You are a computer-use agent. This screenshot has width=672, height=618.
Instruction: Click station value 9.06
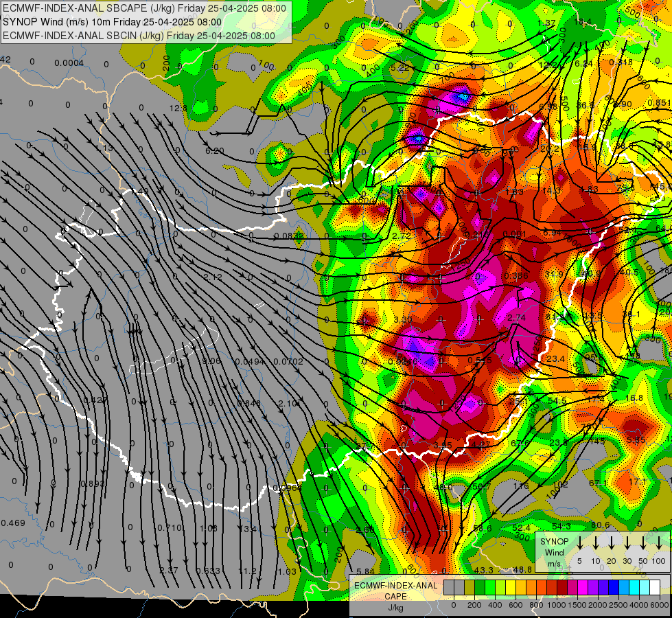click(211, 361)
